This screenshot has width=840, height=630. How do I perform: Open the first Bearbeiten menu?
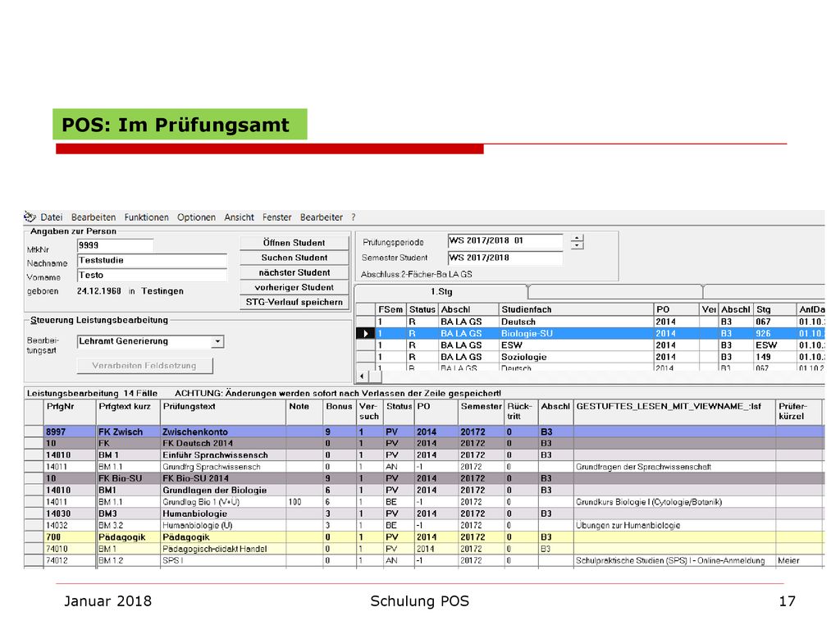pos(94,217)
